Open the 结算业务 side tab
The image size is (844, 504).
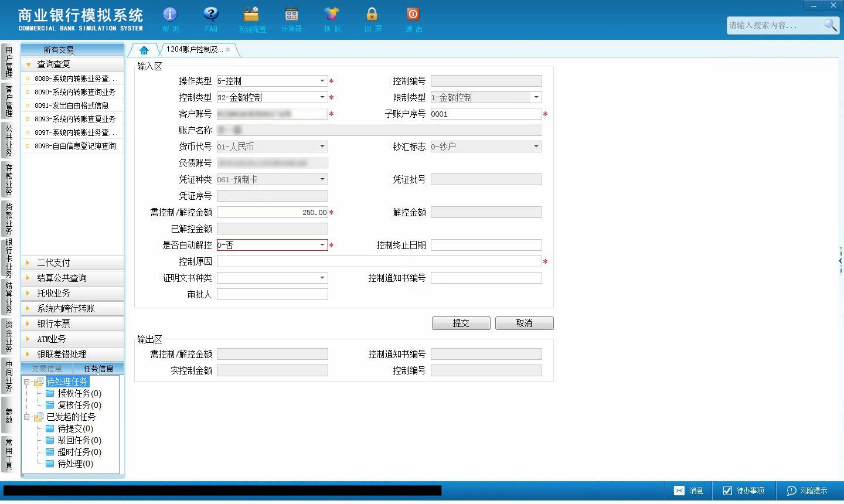(x=9, y=297)
